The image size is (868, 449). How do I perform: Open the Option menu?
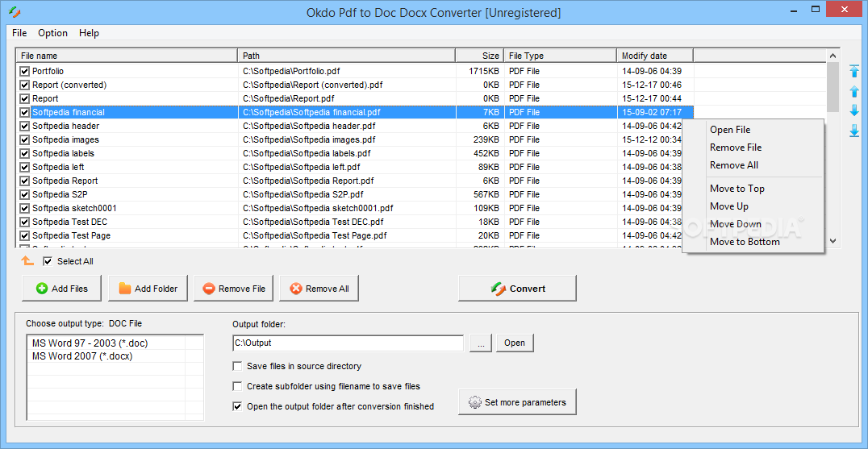52,33
